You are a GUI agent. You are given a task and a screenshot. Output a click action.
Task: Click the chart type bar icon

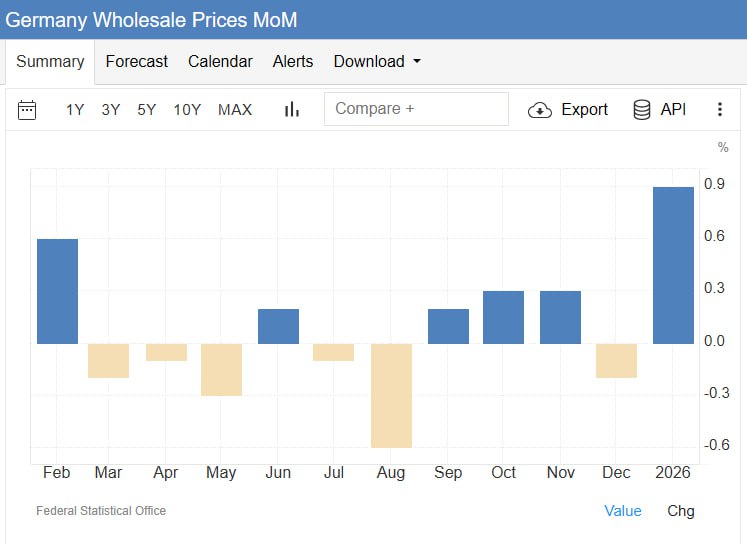click(x=292, y=110)
